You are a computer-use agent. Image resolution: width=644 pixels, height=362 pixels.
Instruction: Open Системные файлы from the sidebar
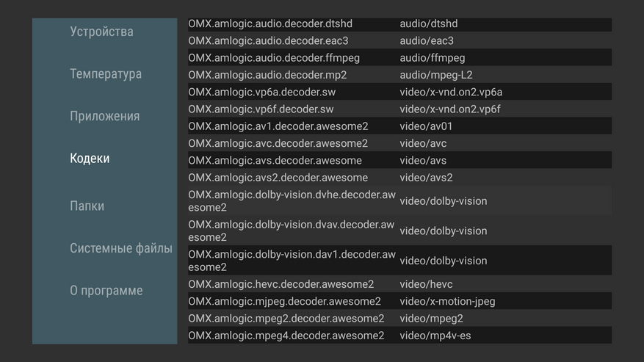[x=121, y=248]
